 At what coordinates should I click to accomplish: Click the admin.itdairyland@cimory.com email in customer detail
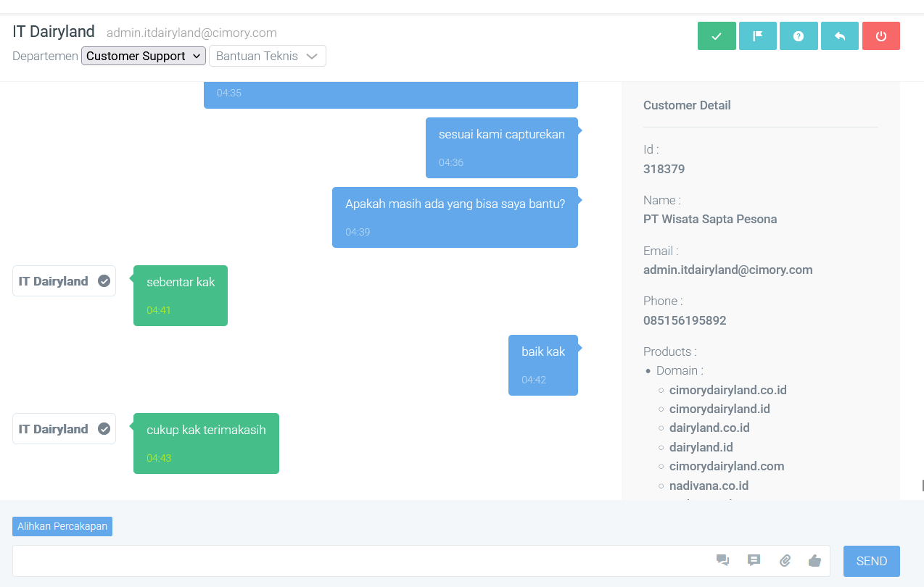pyautogui.click(x=728, y=270)
